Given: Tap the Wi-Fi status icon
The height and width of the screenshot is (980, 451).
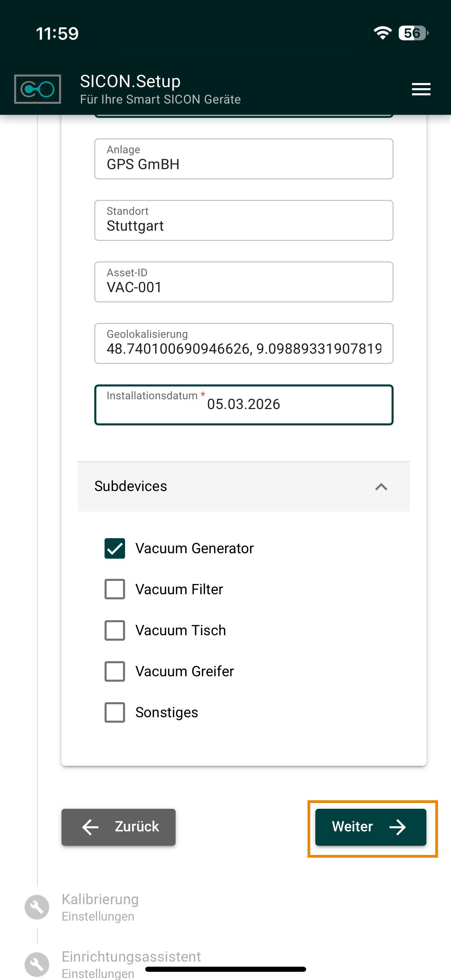Looking at the screenshot, I should coord(382,33).
